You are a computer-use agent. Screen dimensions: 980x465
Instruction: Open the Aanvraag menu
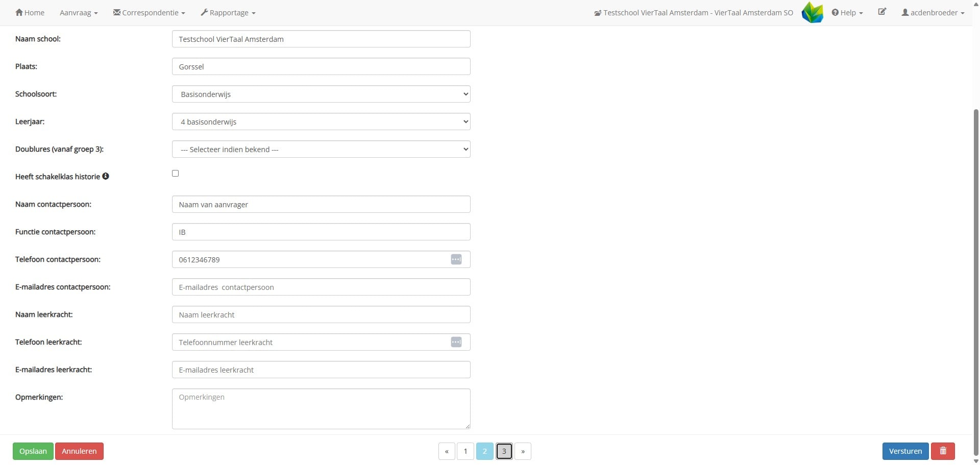pyautogui.click(x=79, y=12)
